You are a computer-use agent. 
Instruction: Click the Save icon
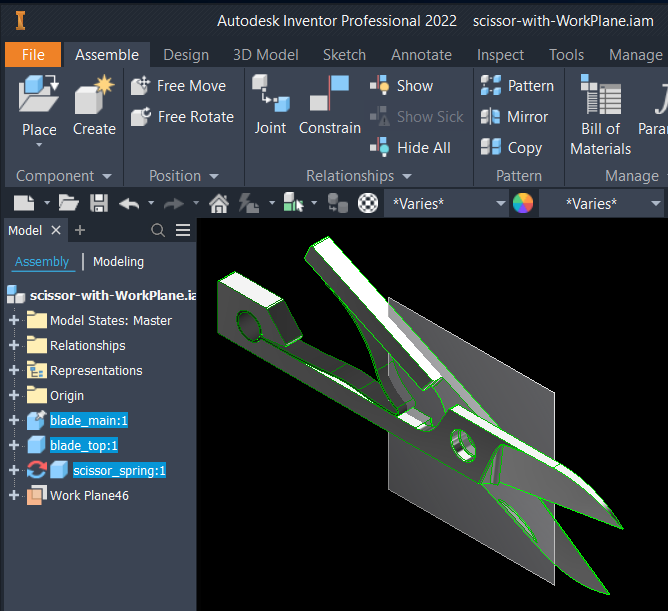click(99, 203)
